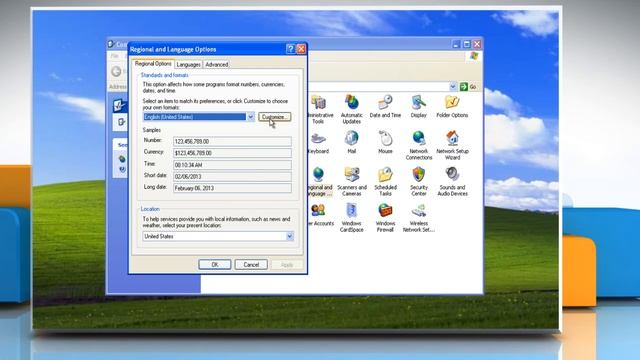
Task: Click the Customize button
Action: click(275, 117)
